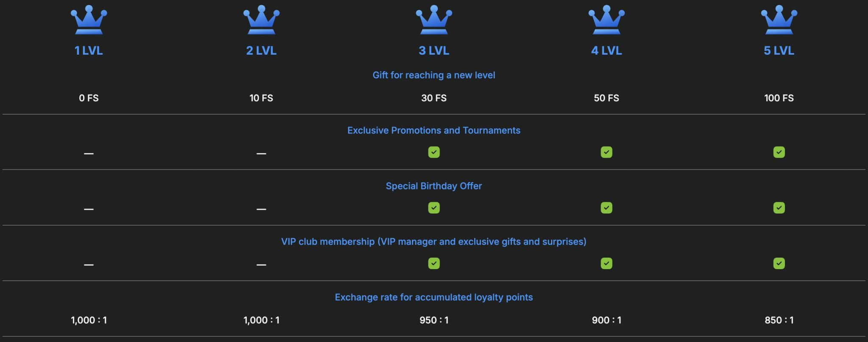Viewport: 868px width, 342px height.
Task: Select the 5 LVL heading
Action: tap(779, 50)
